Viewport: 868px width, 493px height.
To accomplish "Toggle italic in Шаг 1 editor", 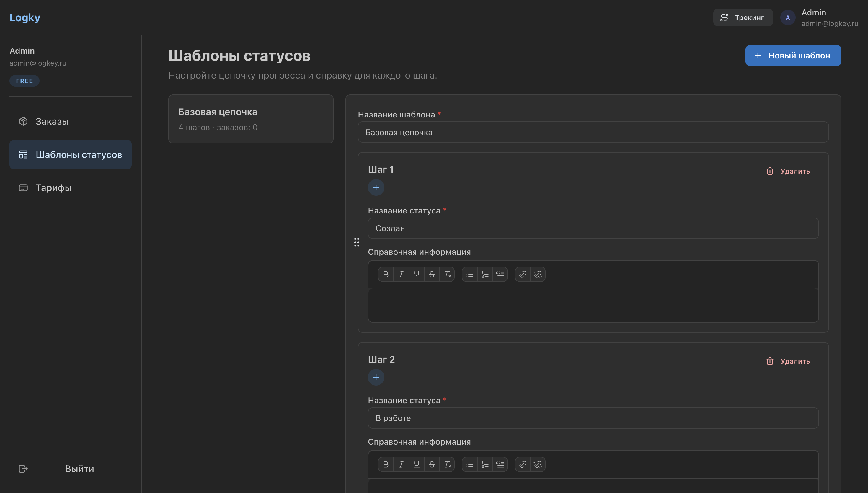I will point(401,274).
